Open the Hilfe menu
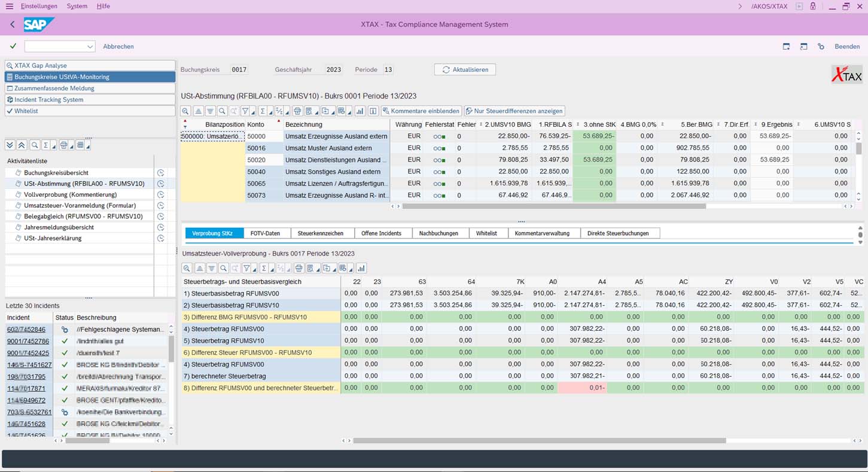The height and width of the screenshot is (472, 868). click(103, 6)
